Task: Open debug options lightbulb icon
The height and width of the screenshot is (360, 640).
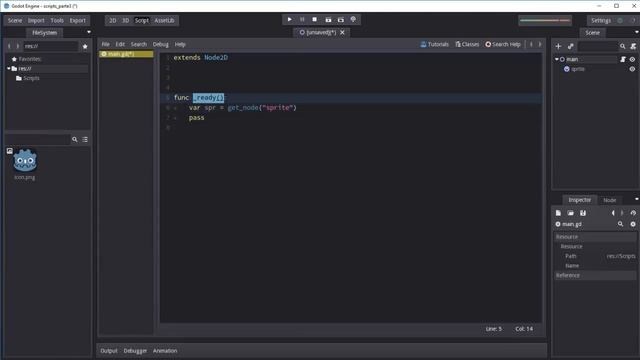Action: tap(353, 19)
